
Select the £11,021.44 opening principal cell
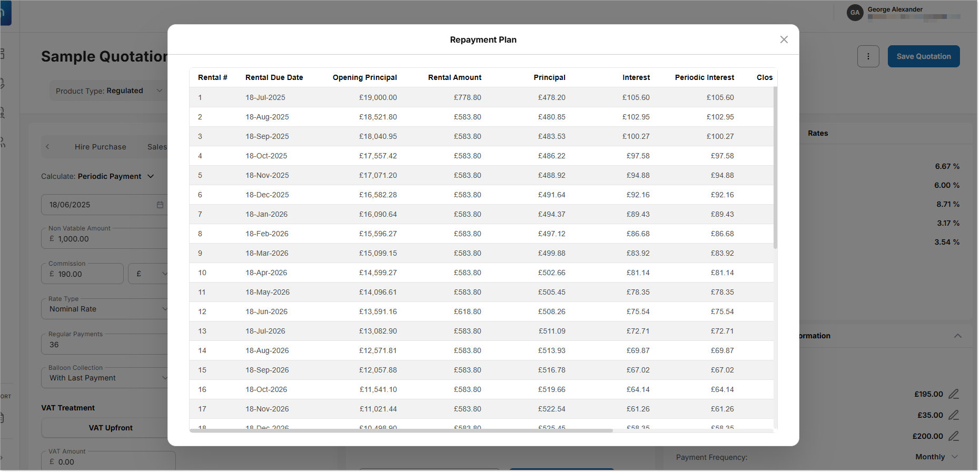(378, 409)
